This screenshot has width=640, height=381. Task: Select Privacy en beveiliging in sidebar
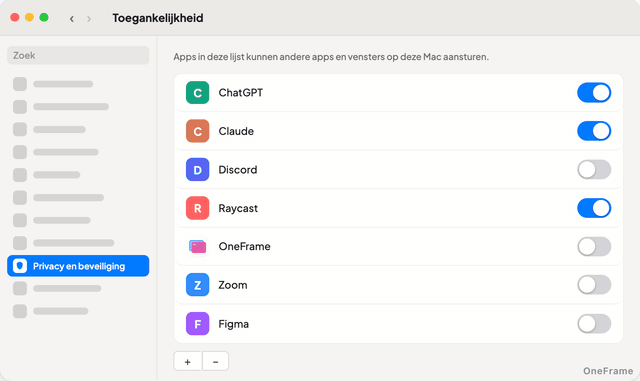coord(78,266)
